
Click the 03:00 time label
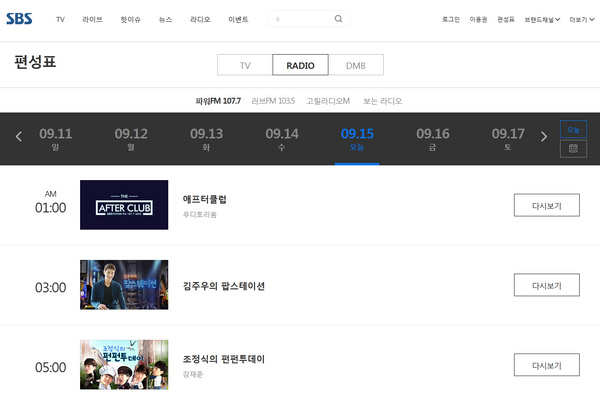51,287
